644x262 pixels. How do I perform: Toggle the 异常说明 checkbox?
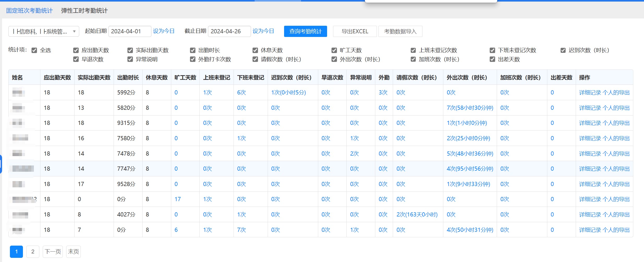(x=130, y=59)
